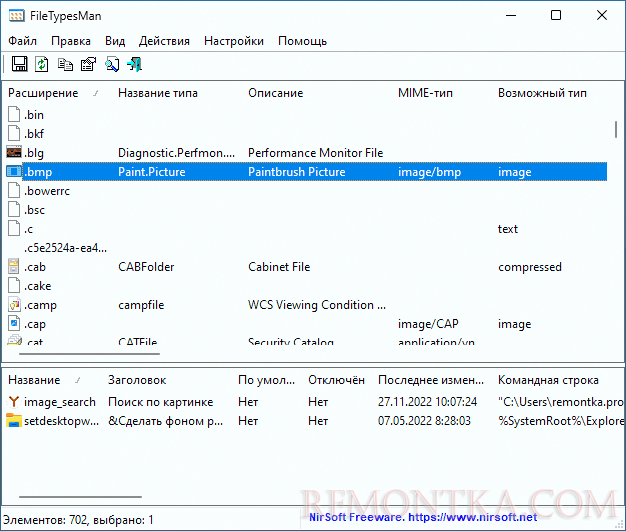The image size is (626, 531).
Task: Click the .cap image file icon
Action: point(14,324)
